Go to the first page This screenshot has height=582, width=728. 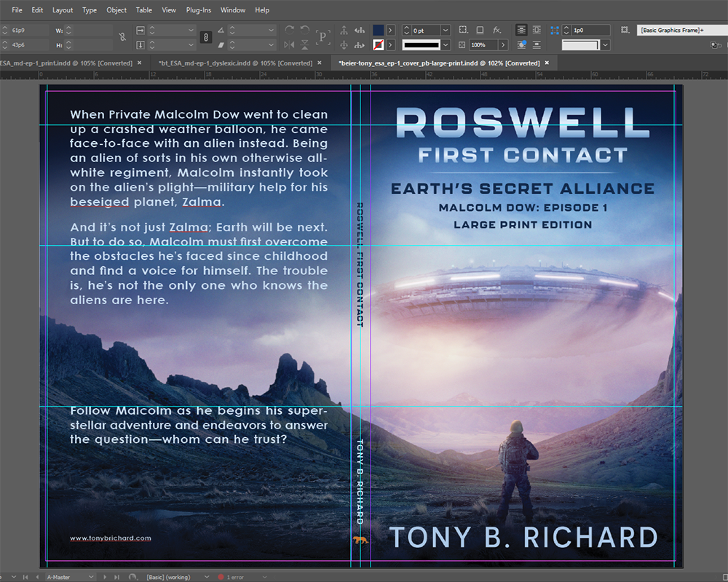[x=25, y=577]
